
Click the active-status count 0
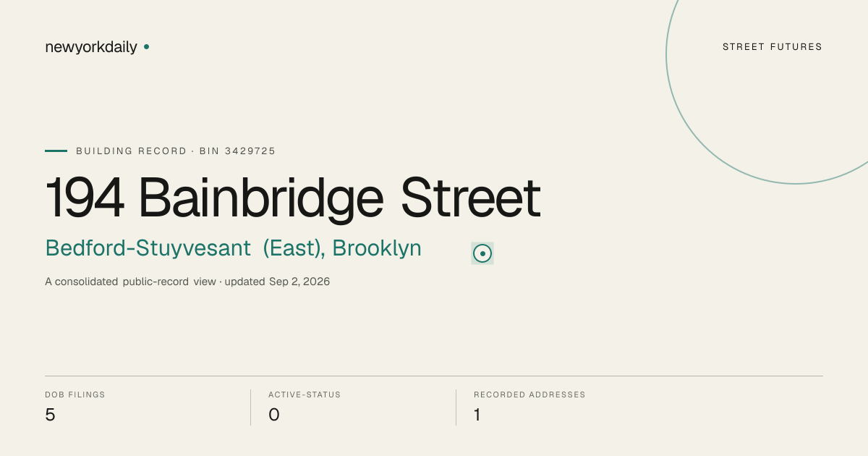(274, 415)
